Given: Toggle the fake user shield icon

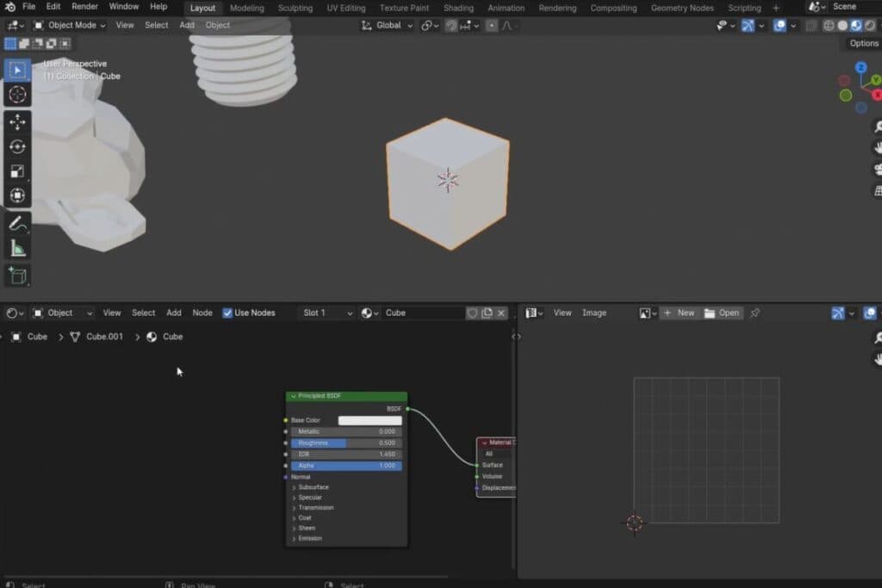Looking at the screenshot, I should coord(472,313).
